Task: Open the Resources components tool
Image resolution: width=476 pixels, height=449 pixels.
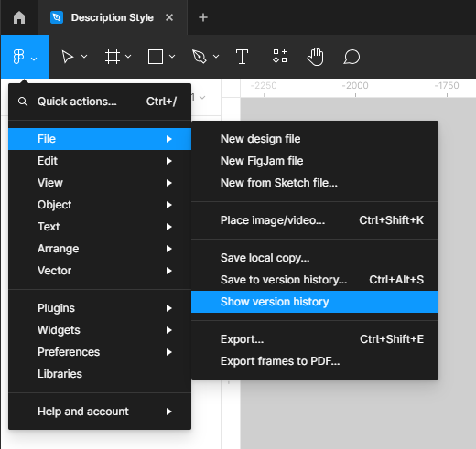Action: coord(280,57)
